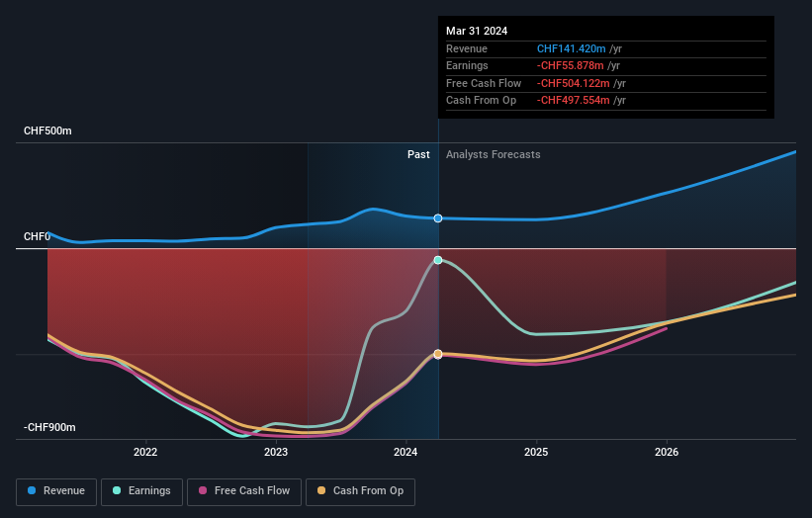The image size is (812, 518).
Task: Click the CHF500m y-axis label
Action: click(x=47, y=130)
